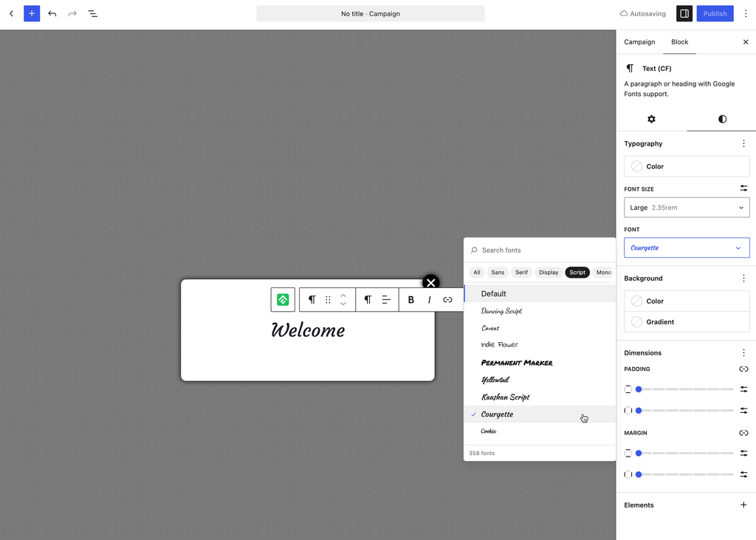Filter fonts by Display category
756x540 pixels.
click(x=549, y=272)
